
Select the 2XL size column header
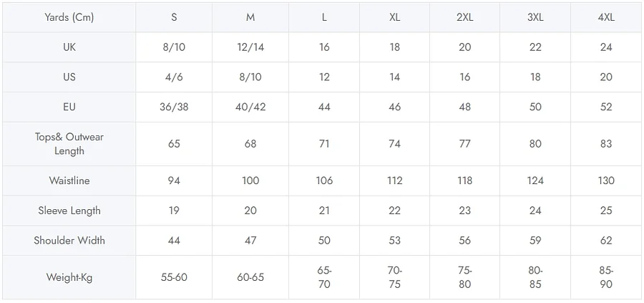click(465, 17)
